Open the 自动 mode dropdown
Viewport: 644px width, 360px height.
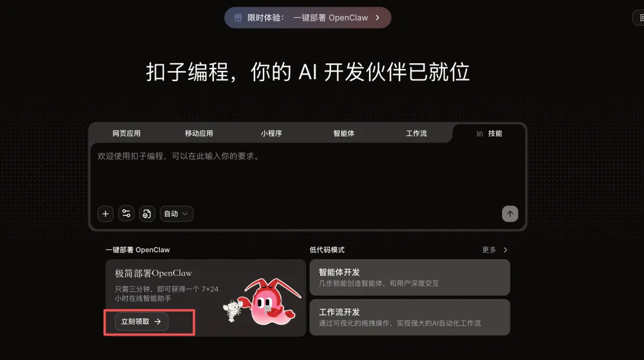[x=176, y=214]
